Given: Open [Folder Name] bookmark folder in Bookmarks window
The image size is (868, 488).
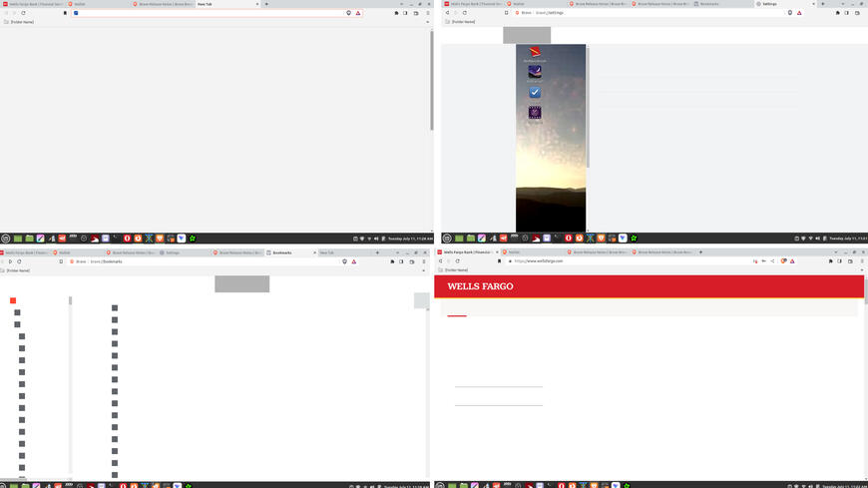Looking at the screenshot, I should point(18,270).
